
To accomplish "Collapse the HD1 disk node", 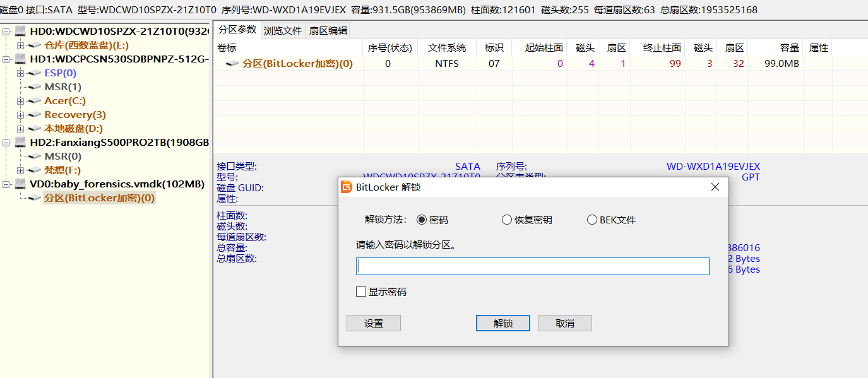I will click(6, 59).
